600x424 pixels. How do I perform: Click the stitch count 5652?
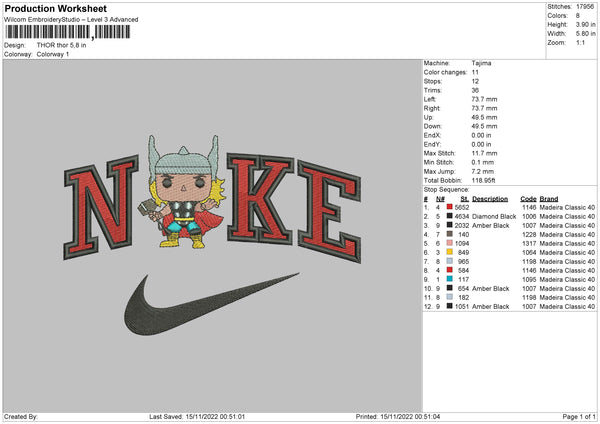(462, 207)
